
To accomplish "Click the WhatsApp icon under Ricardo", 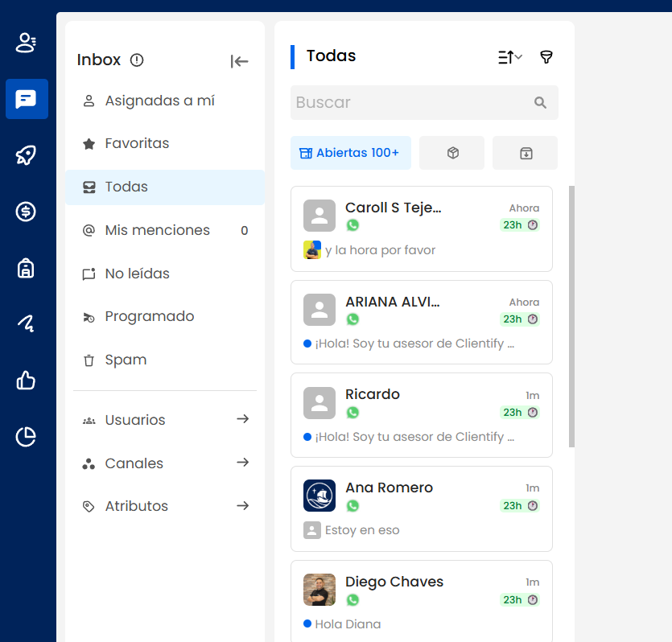I will coord(352,413).
